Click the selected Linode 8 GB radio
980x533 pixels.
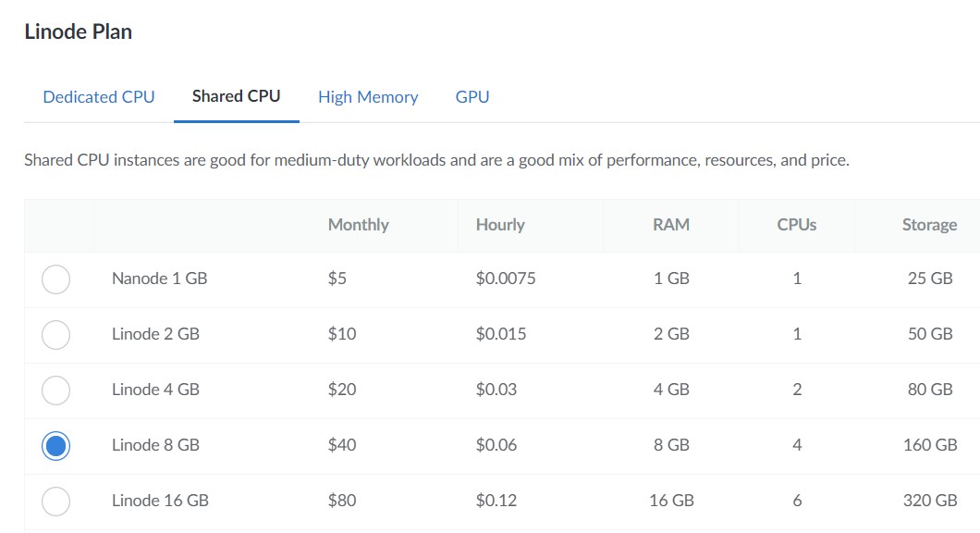[55, 446]
